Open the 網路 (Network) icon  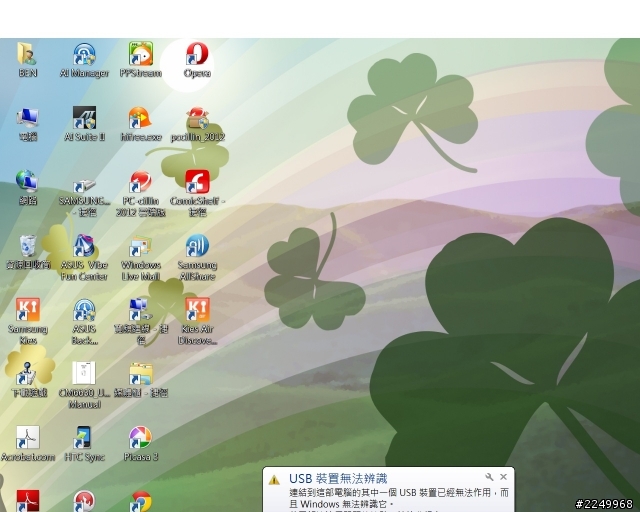click(27, 182)
